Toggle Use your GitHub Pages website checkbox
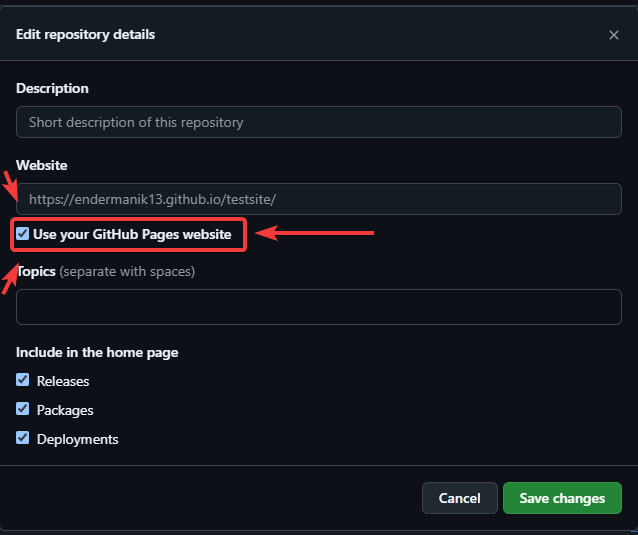The height and width of the screenshot is (535, 638). coord(22,234)
